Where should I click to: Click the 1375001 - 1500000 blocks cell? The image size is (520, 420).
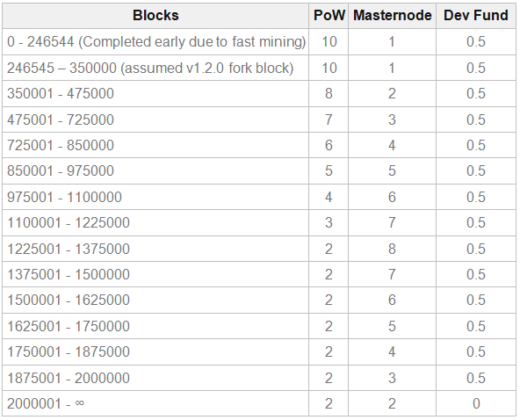pos(155,274)
